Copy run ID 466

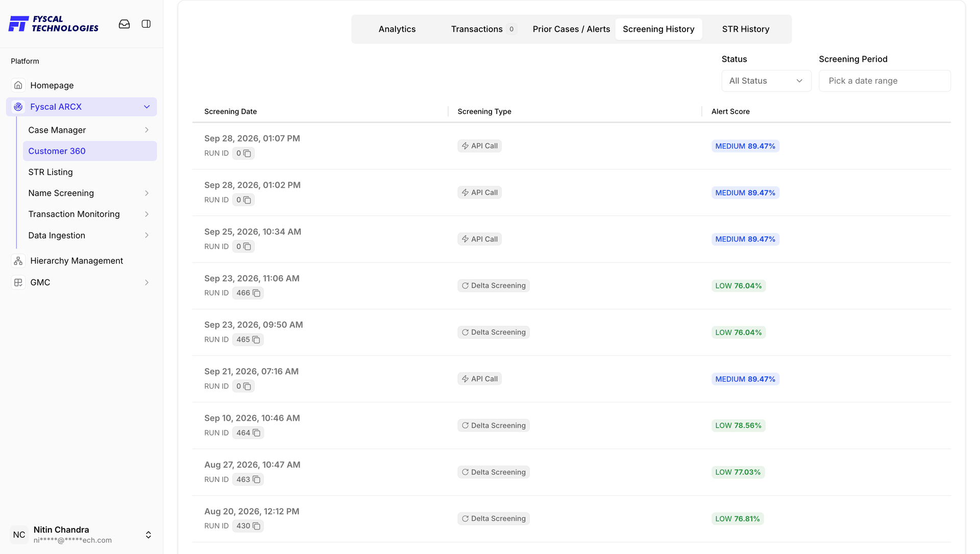coord(257,293)
